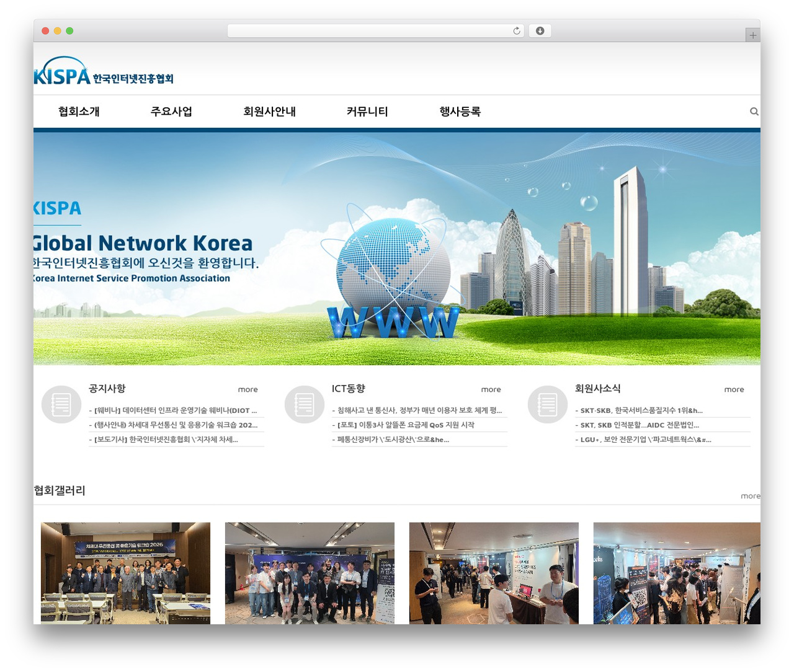This screenshot has width=794, height=672.
Task: Click the ICT동향 section heading
Action: (x=349, y=389)
